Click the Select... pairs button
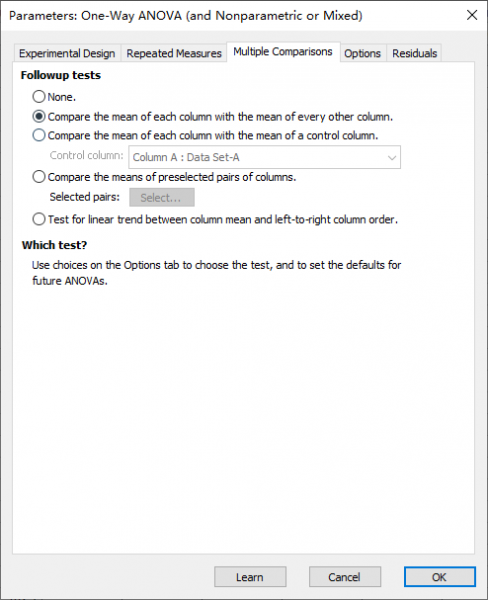The width and height of the screenshot is (488, 600). point(162,197)
